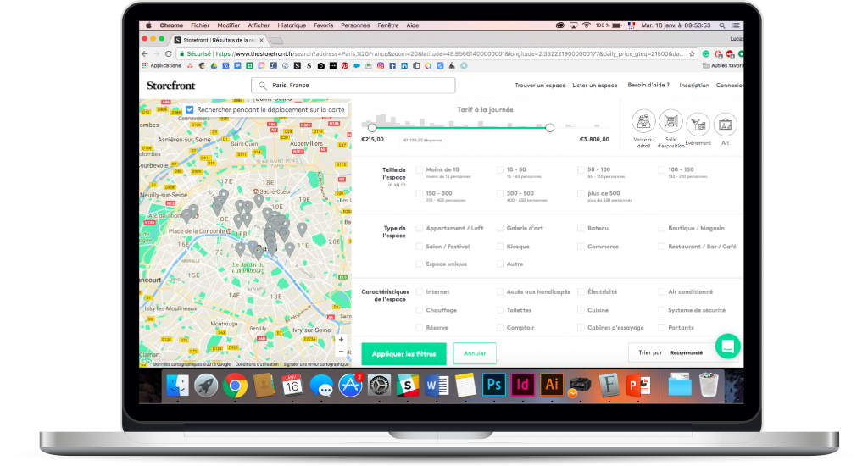Screen dimensions: 868x466
Task: Tick the Moins de 10 size checkbox
Action: point(420,169)
